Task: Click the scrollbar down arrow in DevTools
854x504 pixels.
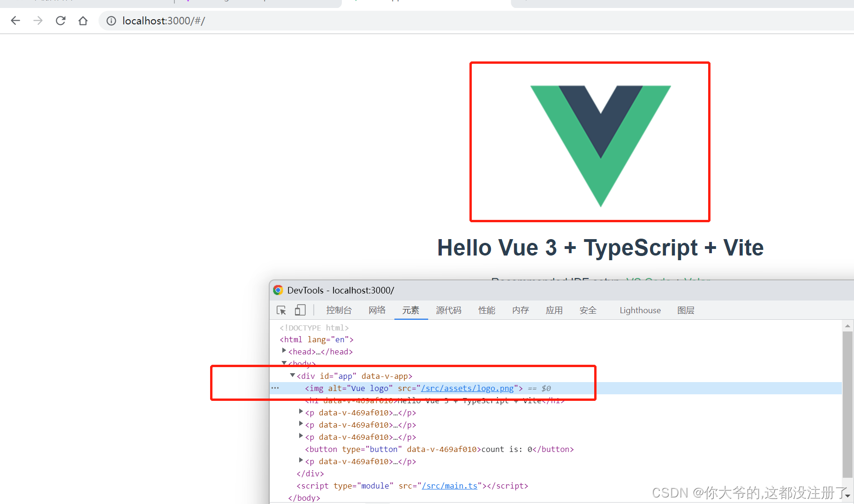Action: click(847, 496)
